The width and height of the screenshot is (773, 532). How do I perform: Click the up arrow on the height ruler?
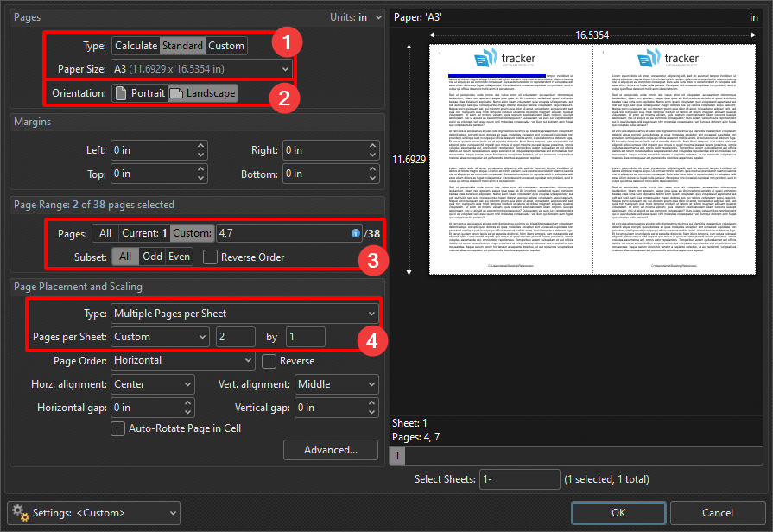(409, 45)
